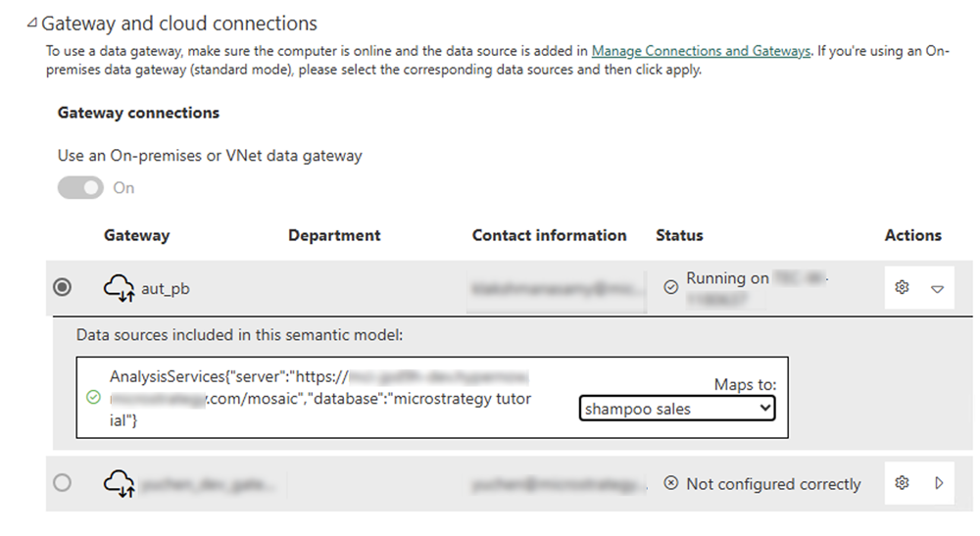Collapse aut_pb data sources with down arrow
Screen dimensions: 980x536
[x=937, y=289]
